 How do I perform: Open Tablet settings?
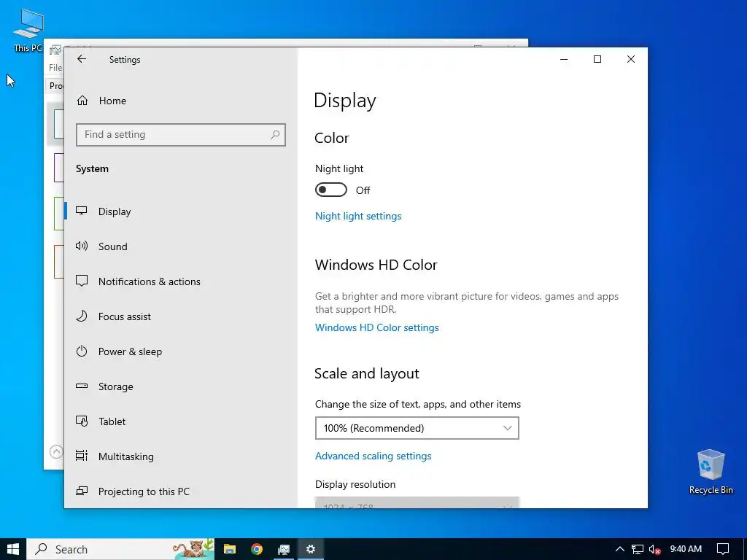point(181,421)
